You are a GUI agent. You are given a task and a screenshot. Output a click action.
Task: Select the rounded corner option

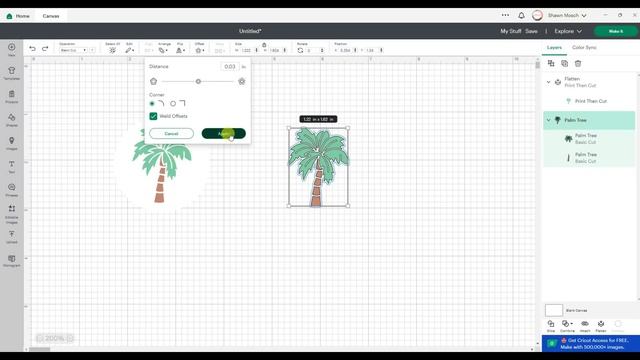[x=152, y=104]
